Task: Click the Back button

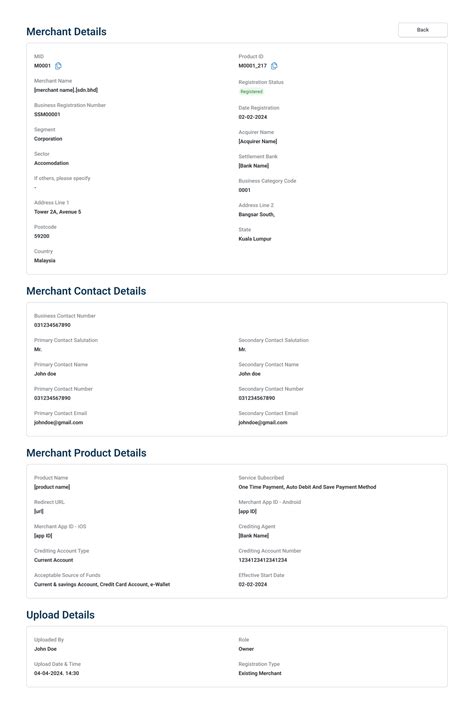Action: 423,30
